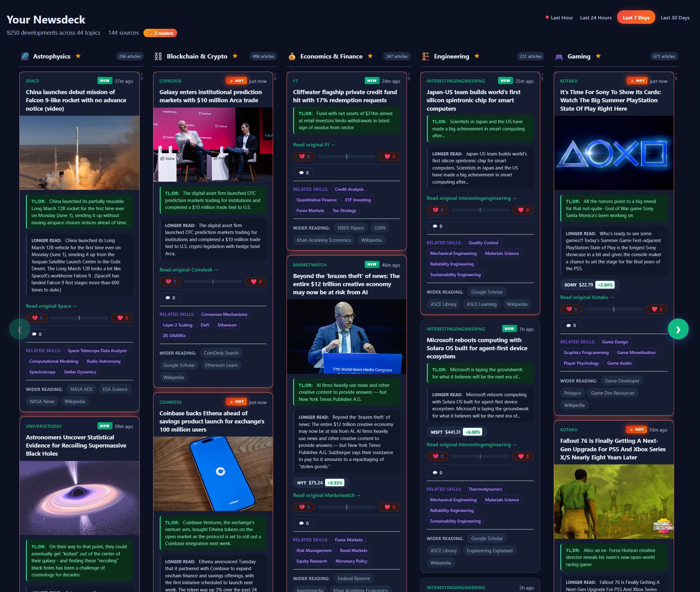The width and height of the screenshot is (700, 592).
Task: Click the Quality Control skill tag
Action: click(483, 243)
